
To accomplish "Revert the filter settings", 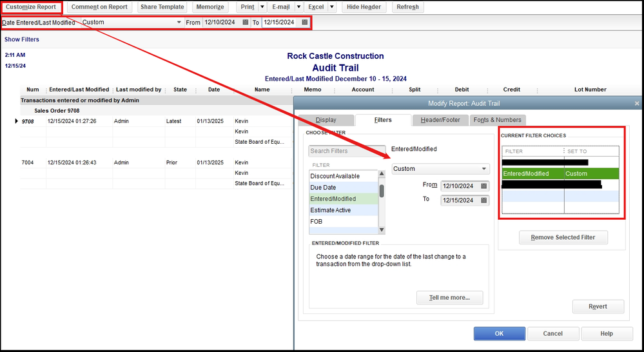I will [598, 306].
